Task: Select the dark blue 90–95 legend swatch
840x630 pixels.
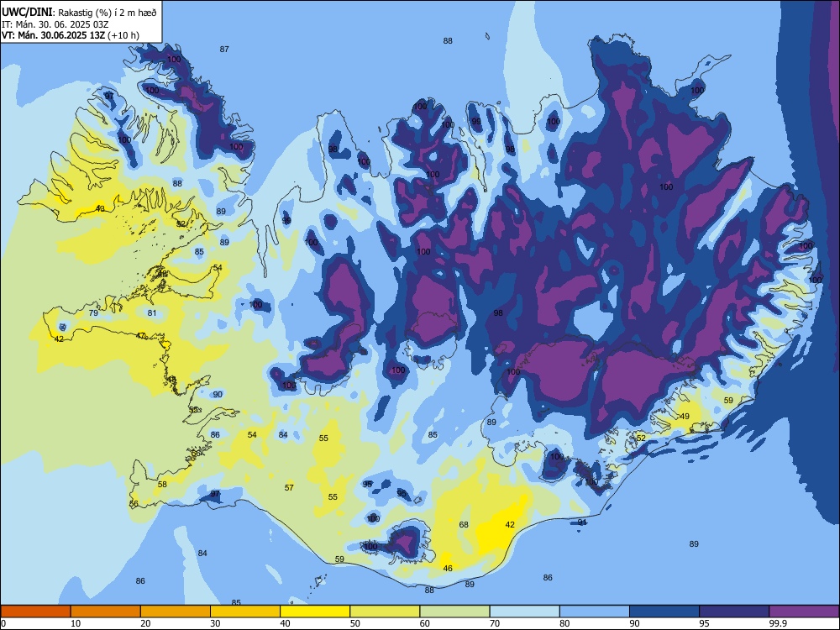Action: point(664,612)
